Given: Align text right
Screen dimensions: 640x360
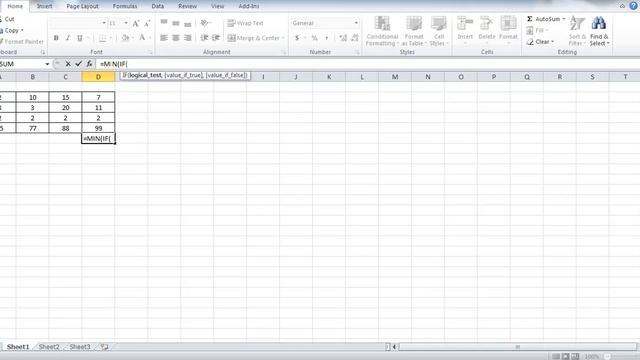Looking at the screenshot, I should (x=187, y=38).
